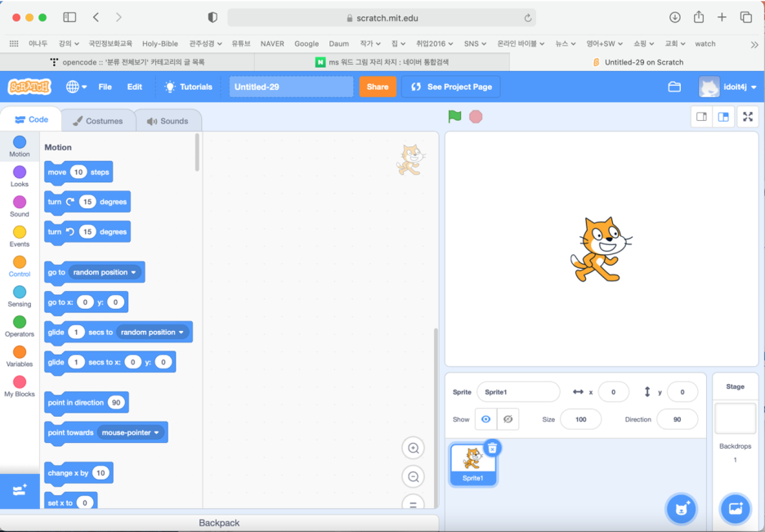Open the globe language dropdown
765x532 pixels.
[76, 87]
